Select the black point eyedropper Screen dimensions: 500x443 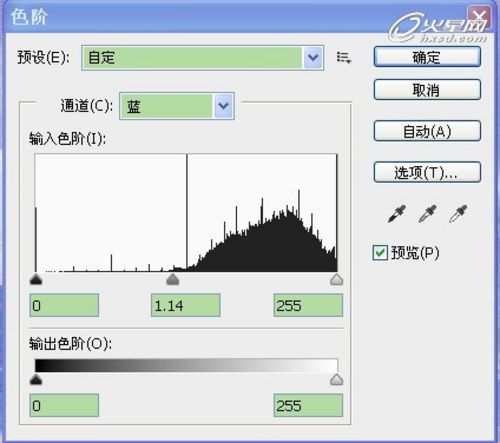click(397, 214)
